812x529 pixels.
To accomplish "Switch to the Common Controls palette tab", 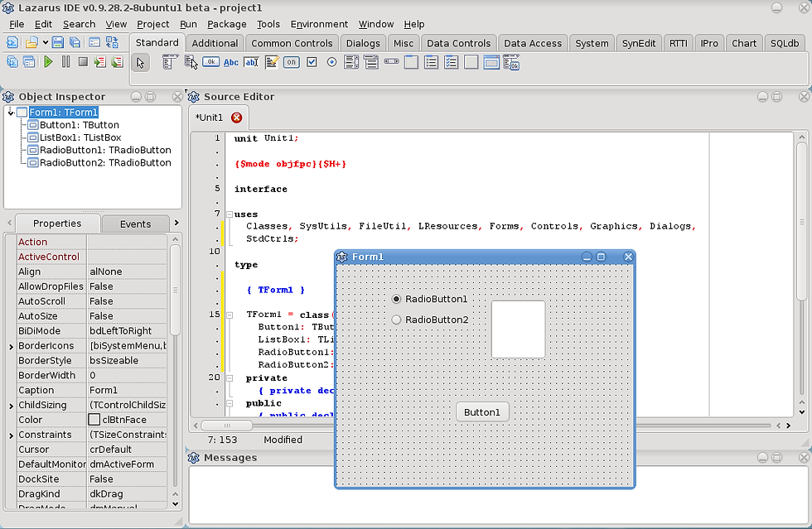I will tap(292, 43).
